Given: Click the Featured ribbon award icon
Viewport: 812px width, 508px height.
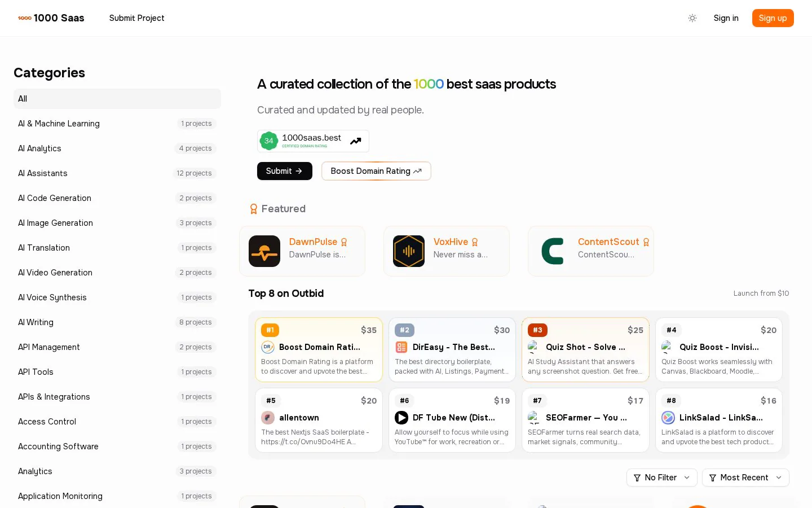Looking at the screenshot, I should (x=254, y=209).
